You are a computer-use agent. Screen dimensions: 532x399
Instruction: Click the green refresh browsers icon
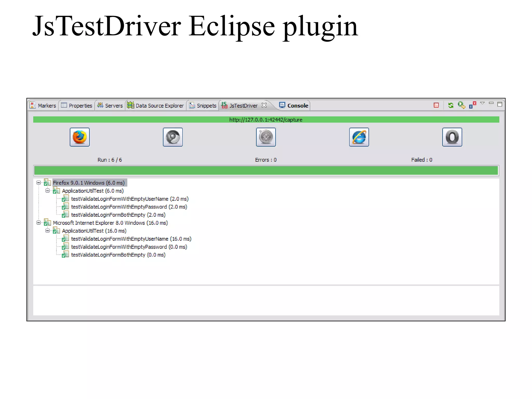(x=451, y=105)
